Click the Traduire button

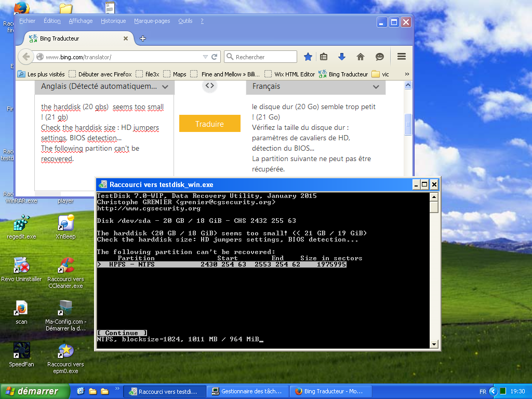click(x=210, y=124)
